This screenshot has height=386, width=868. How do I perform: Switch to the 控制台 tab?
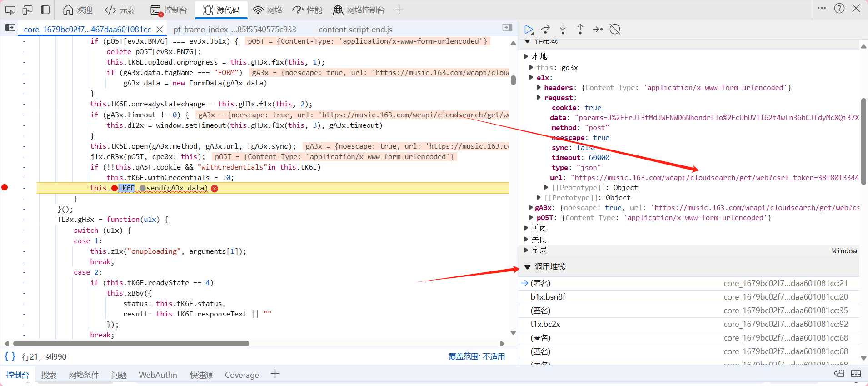[x=169, y=10]
